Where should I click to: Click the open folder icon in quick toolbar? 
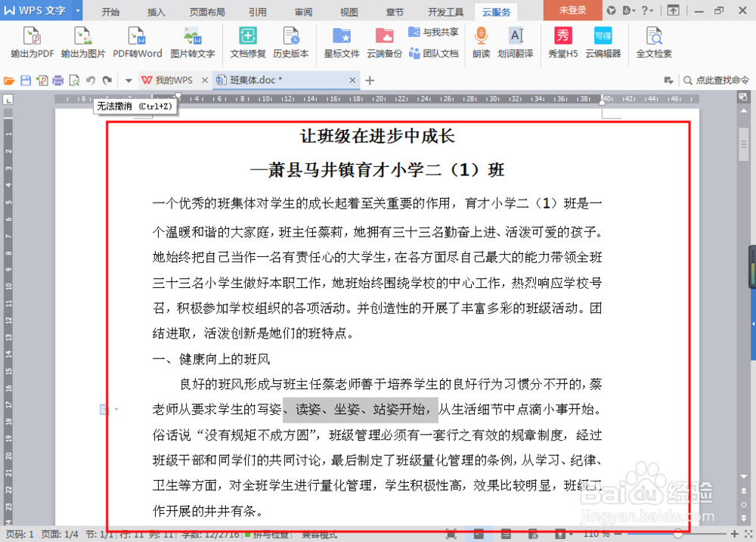click(x=8, y=81)
